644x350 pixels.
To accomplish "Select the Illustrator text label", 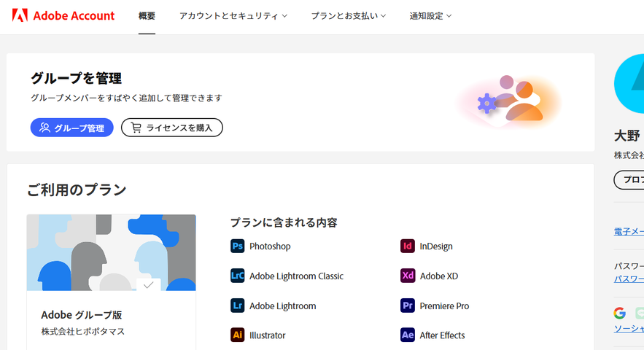I will tap(268, 335).
